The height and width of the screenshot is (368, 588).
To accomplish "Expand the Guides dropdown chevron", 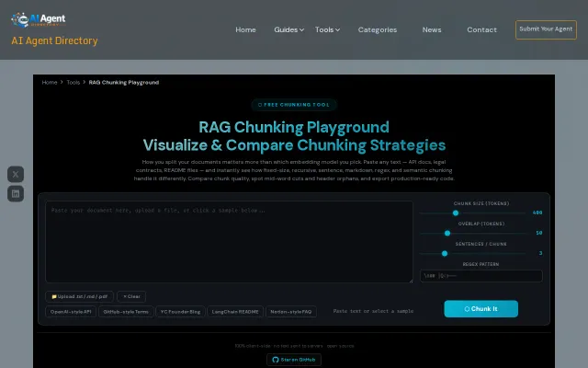I will [x=302, y=30].
